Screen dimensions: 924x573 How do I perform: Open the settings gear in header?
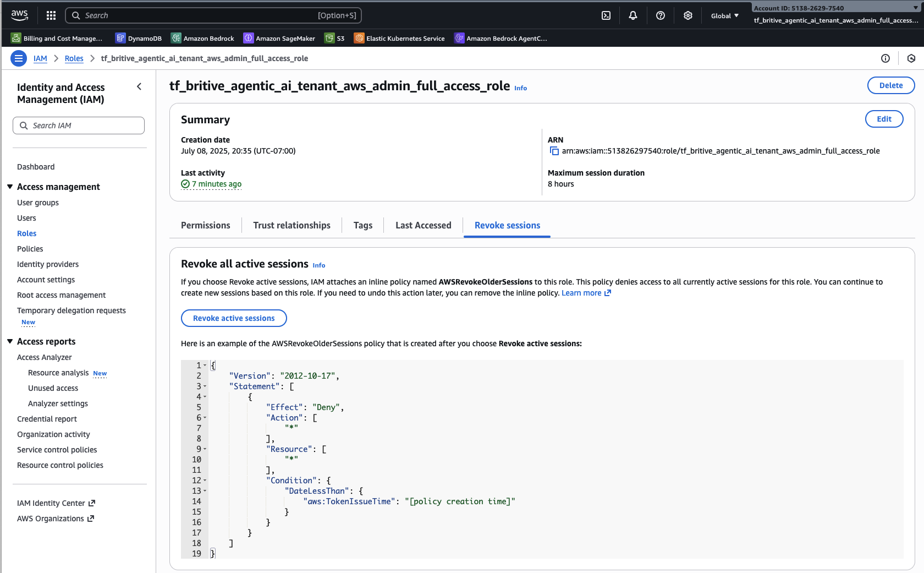pos(688,15)
